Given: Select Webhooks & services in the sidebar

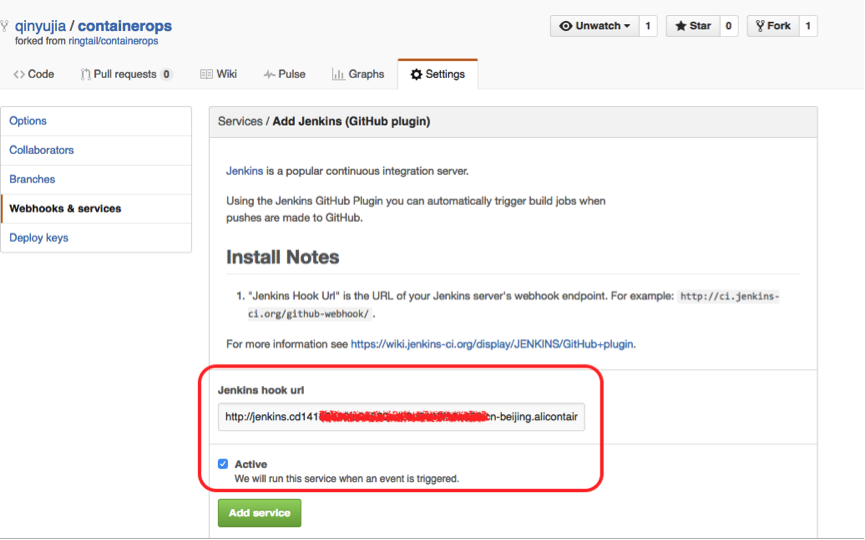Looking at the screenshot, I should click(x=96, y=209).
